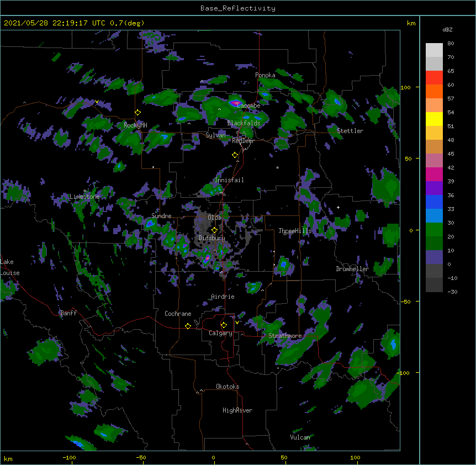
Task: Pick the white 70-80 dBZ legend swatch
Action: (x=434, y=50)
